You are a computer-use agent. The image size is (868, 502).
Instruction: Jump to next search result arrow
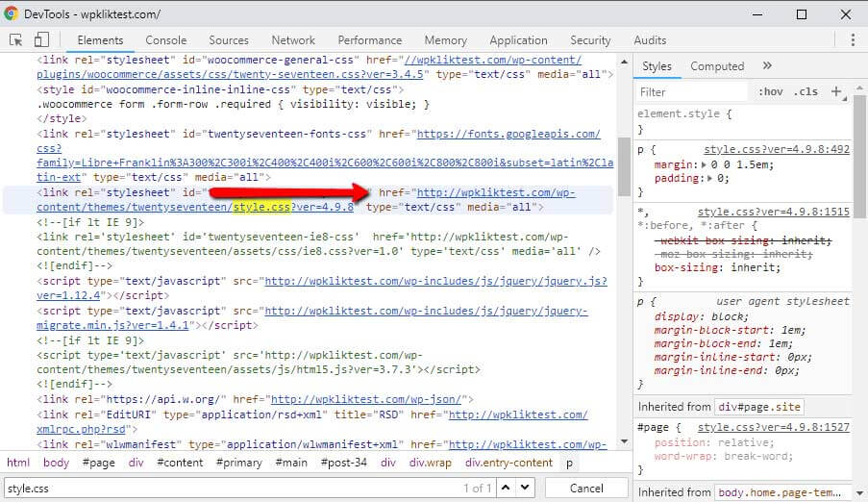coord(525,487)
